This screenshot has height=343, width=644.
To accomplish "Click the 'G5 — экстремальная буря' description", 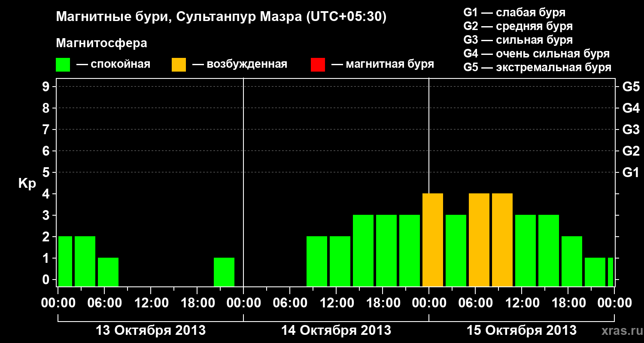I will coord(538,68).
